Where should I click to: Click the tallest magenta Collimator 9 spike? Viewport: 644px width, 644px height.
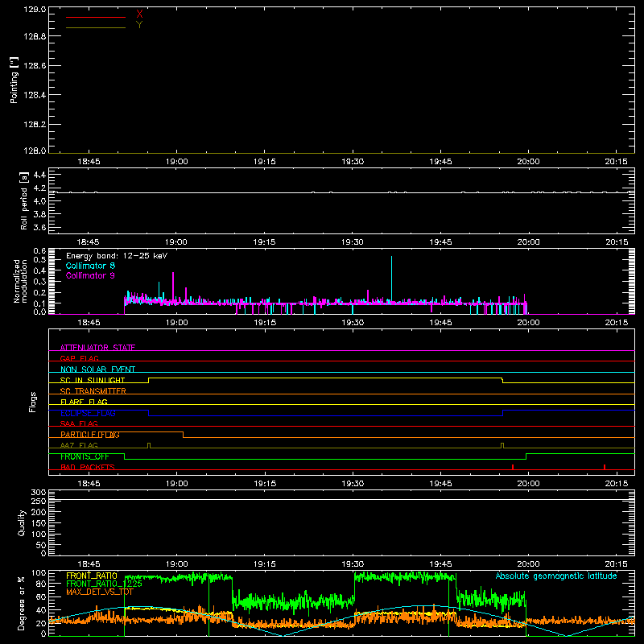point(173,287)
